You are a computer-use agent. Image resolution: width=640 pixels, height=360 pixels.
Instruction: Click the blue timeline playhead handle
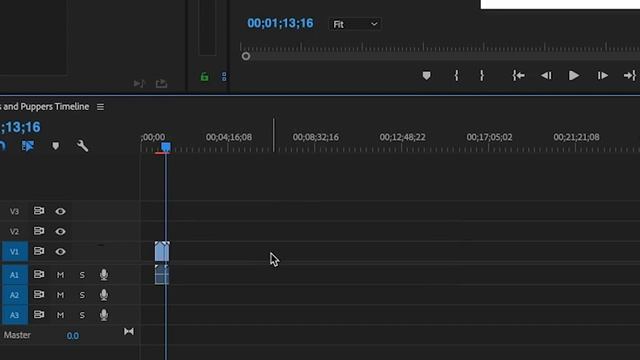click(x=166, y=147)
